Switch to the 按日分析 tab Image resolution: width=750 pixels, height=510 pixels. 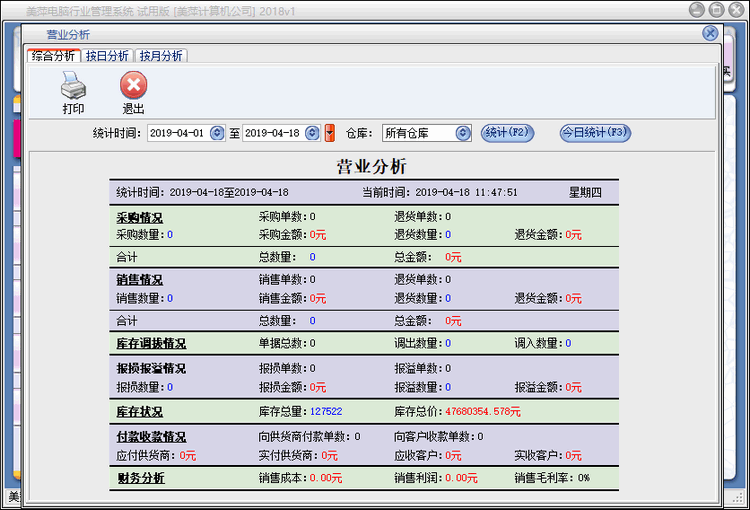(106, 56)
